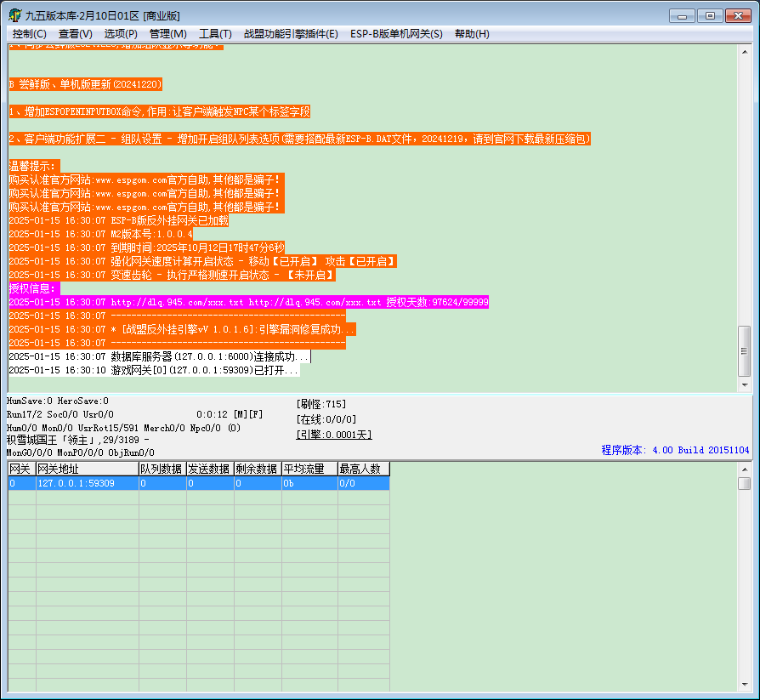Click the 网关 column header
Viewport: 760px width, 700px height.
click(x=22, y=470)
